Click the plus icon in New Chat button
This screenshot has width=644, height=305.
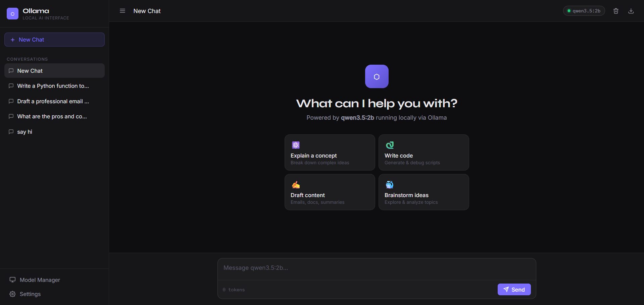tap(13, 40)
